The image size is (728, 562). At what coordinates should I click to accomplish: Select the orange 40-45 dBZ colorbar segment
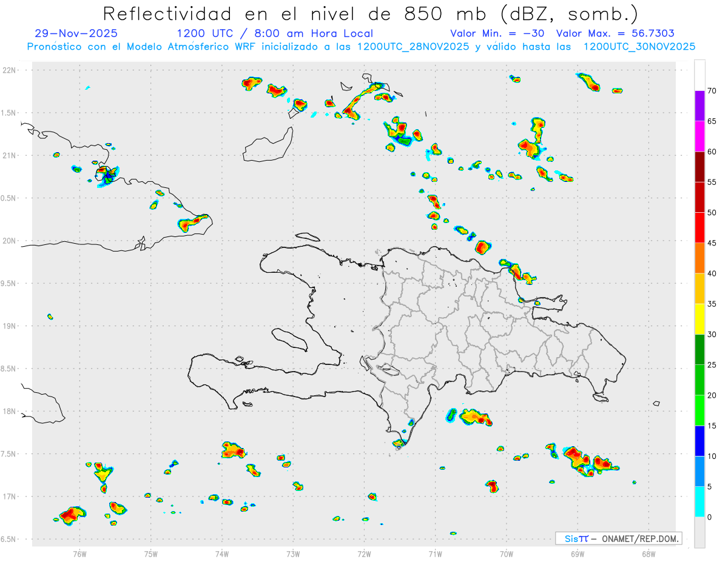[699, 258]
